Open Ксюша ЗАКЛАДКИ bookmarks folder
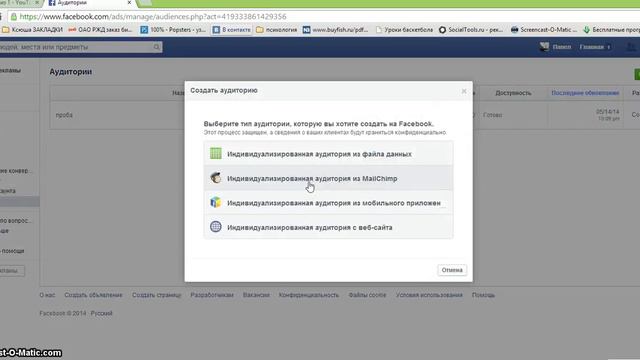640x360 pixels. 32,30
